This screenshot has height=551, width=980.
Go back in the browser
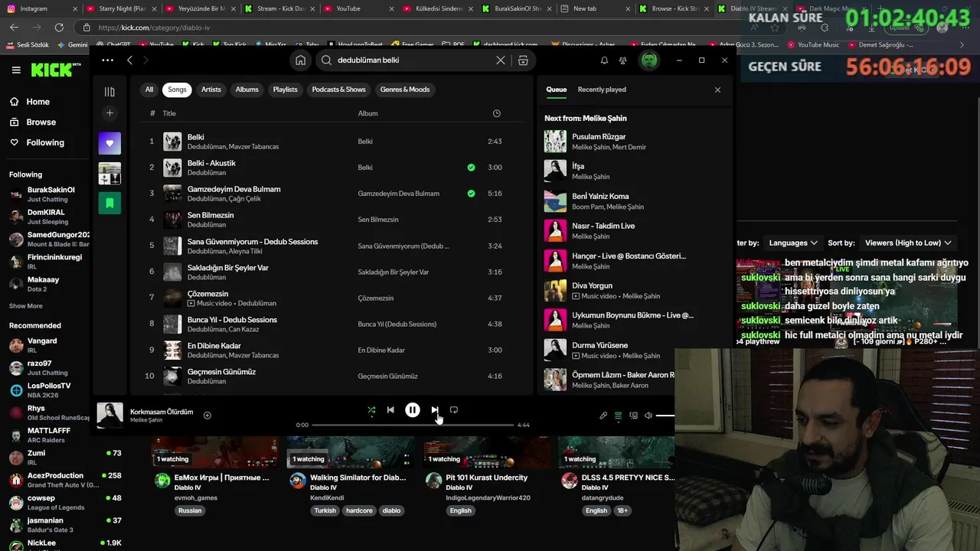(x=15, y=27)
